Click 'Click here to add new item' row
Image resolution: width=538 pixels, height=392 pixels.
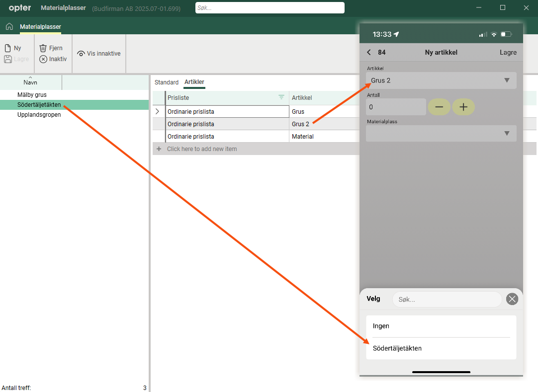click(x=202, y=149)
